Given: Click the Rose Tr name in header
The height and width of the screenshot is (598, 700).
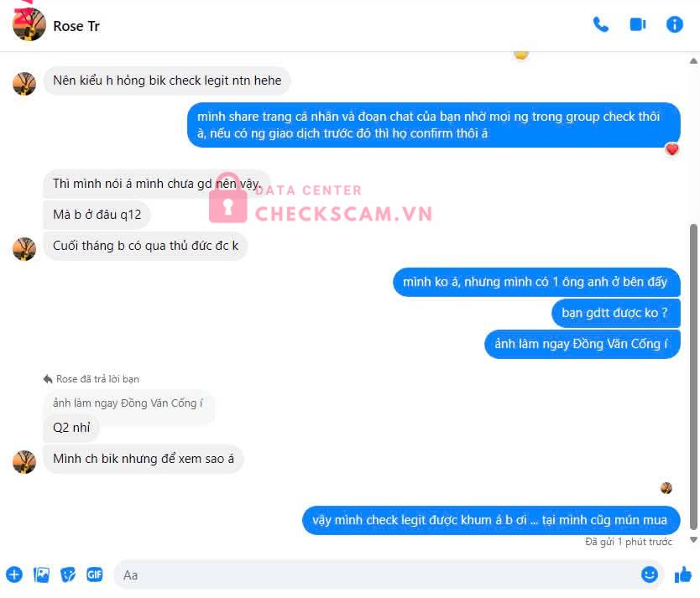Looking at the screenshot, I should click(76, 26).
